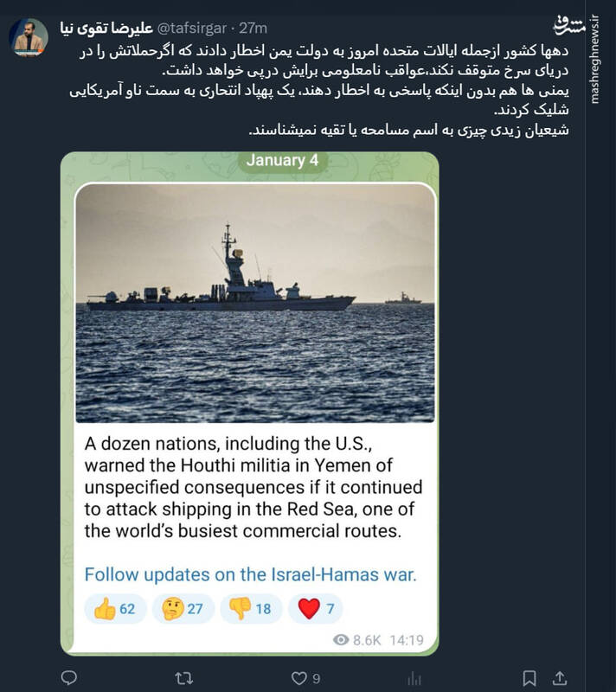Toggle the red heart reaction with 7

point(315,609)
